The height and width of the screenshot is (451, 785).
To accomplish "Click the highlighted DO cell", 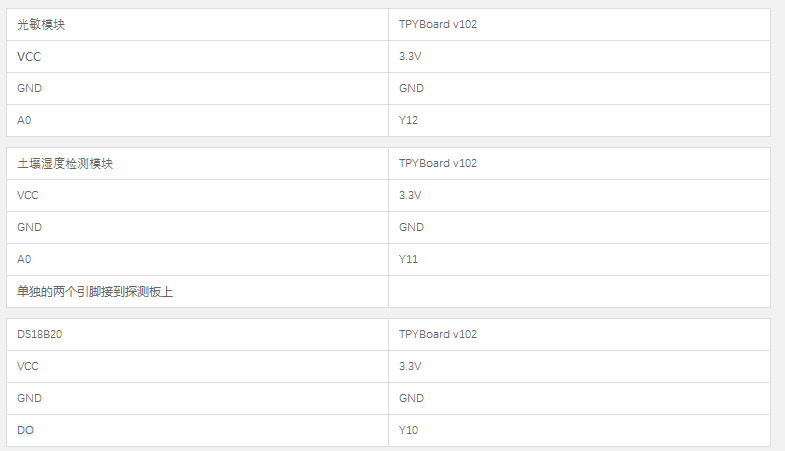I will click(x=197, y=430).
